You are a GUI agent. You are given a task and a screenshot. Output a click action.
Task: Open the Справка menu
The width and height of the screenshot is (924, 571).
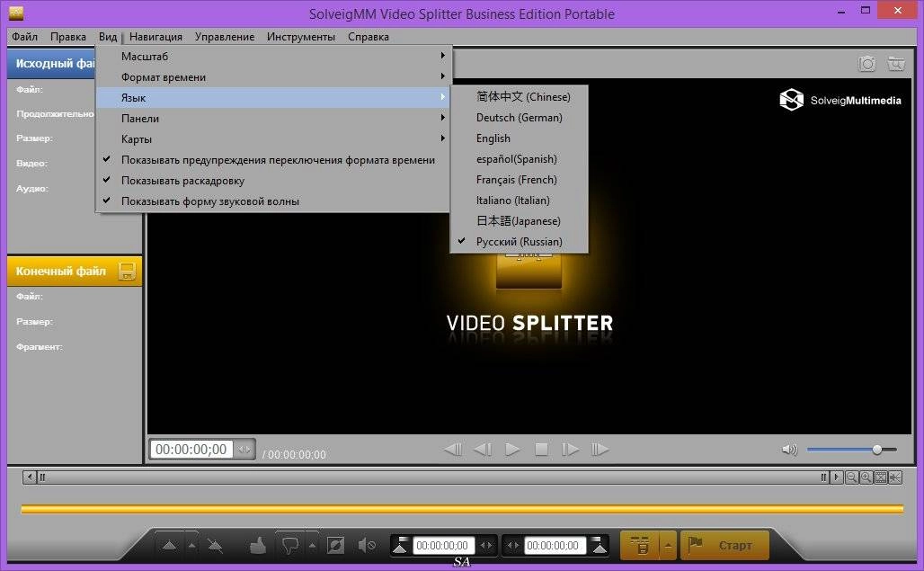click(x=369, y=37)
